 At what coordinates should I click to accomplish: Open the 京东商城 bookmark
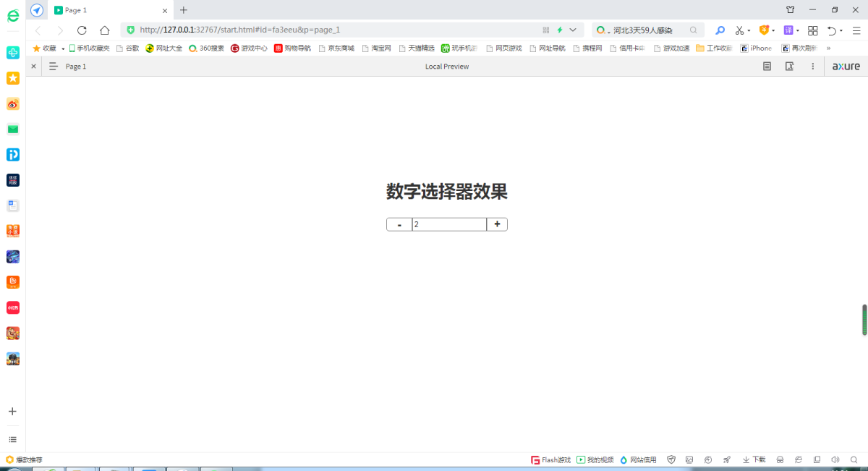pos(336,48)
